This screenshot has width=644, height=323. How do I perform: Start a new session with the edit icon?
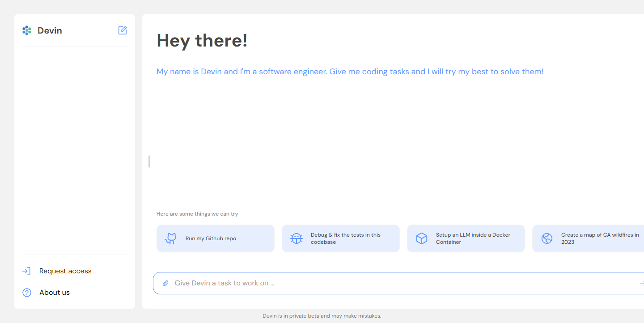[123, 30]
